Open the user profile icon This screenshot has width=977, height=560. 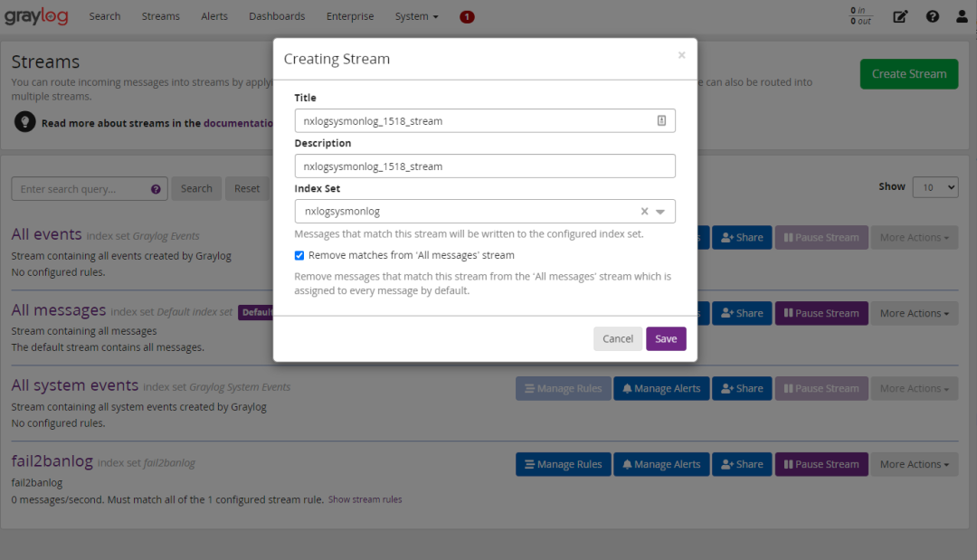(960, 16)
